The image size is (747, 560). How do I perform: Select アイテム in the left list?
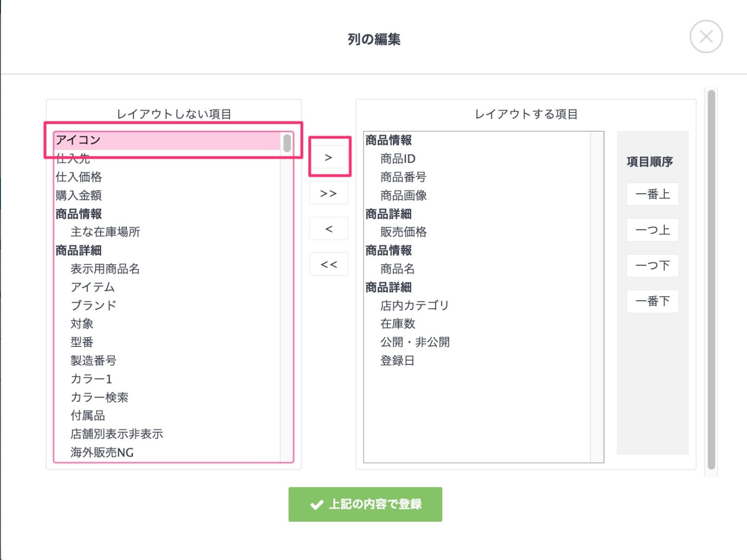167,287
